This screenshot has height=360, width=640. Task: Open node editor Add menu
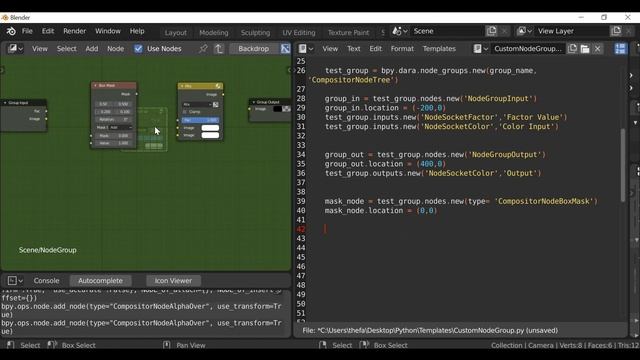click(92, 49)
